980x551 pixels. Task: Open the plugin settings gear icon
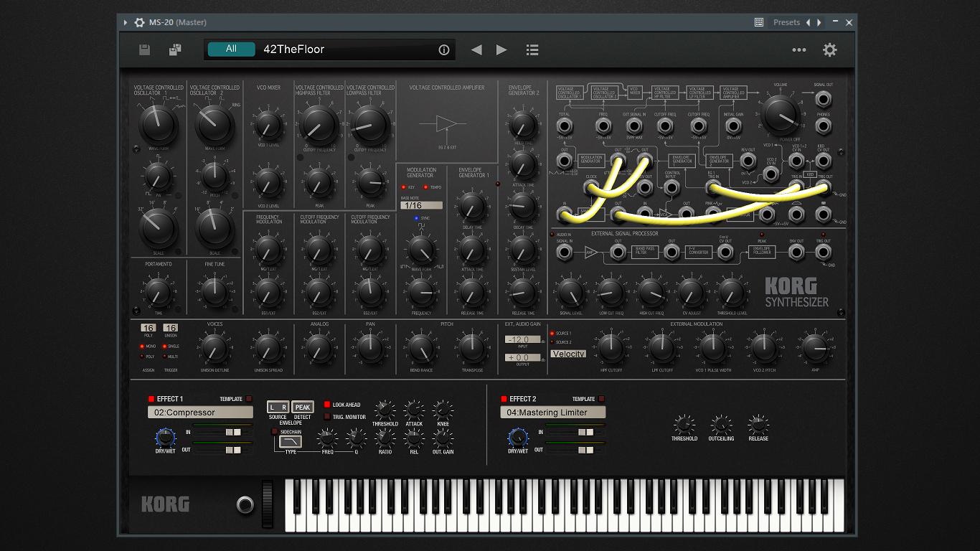pyautogui.click(x=830, y=50)
